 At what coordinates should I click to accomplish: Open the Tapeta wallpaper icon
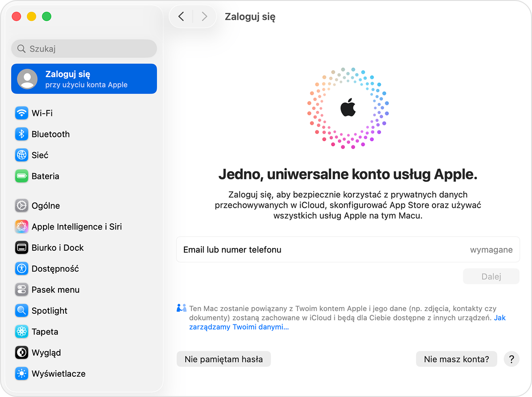pyautogui.click(x=21, y=332)
